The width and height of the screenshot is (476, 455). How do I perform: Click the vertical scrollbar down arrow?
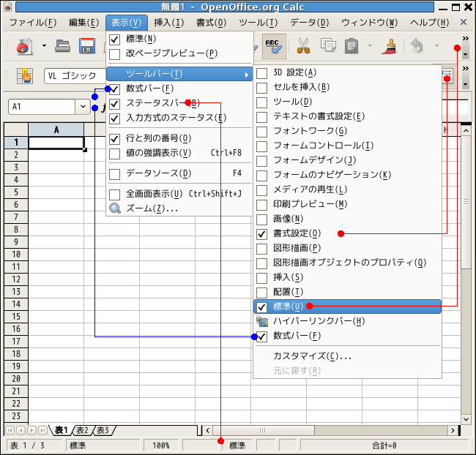(x=466, y=419)
